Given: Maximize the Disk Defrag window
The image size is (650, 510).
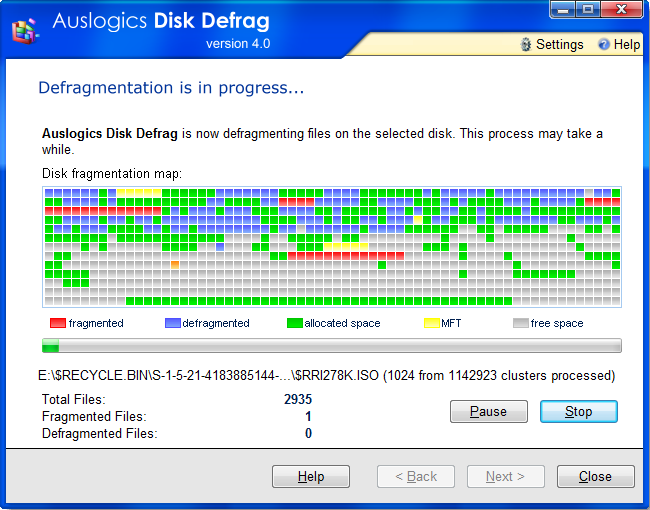Looking at the screenshot, I should click(588, 9).
